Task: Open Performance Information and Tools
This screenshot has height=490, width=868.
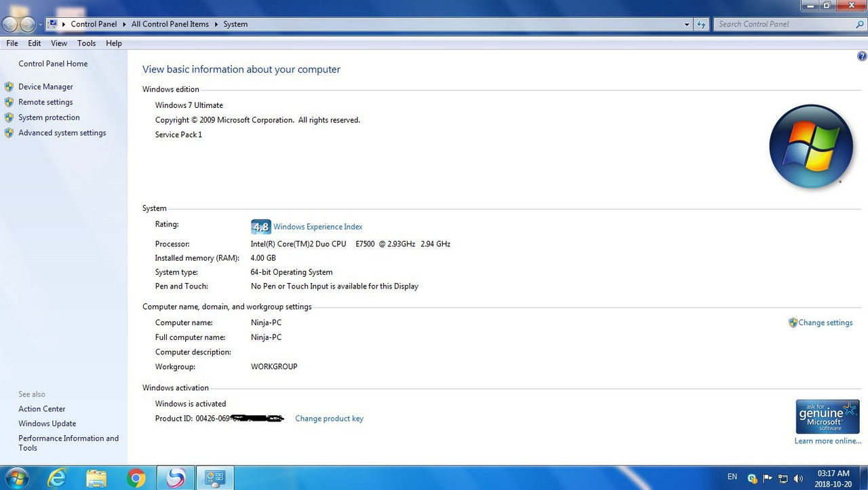Action: [68, 443]
